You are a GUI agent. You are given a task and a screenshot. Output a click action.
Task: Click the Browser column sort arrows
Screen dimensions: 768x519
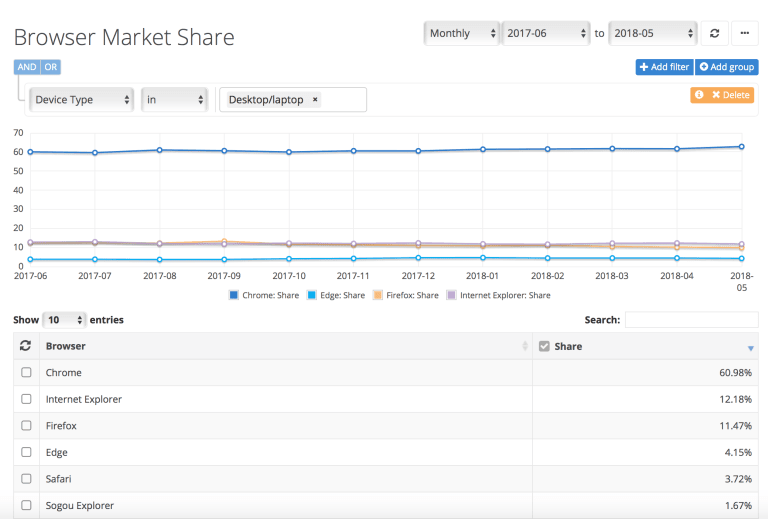pos(525,346)
